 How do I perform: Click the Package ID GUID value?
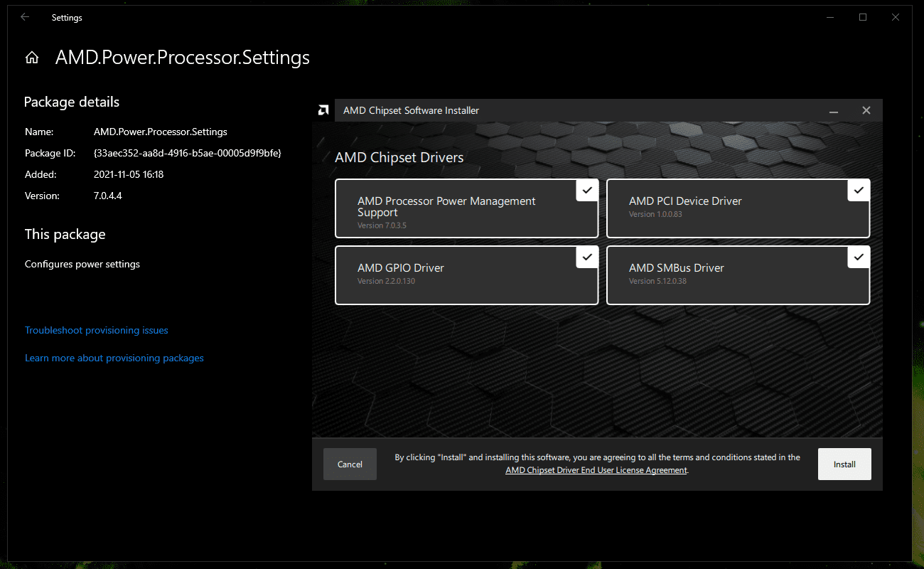[x=188, y=153]
